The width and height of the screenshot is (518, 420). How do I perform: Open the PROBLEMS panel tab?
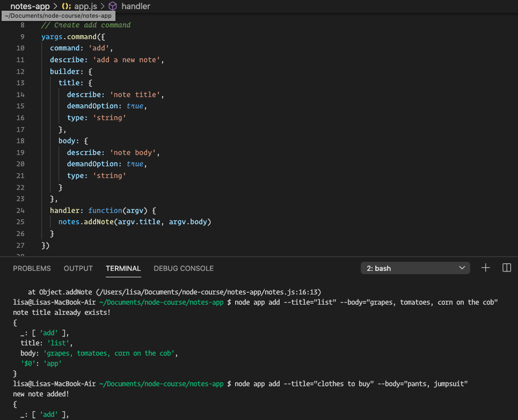32,268
